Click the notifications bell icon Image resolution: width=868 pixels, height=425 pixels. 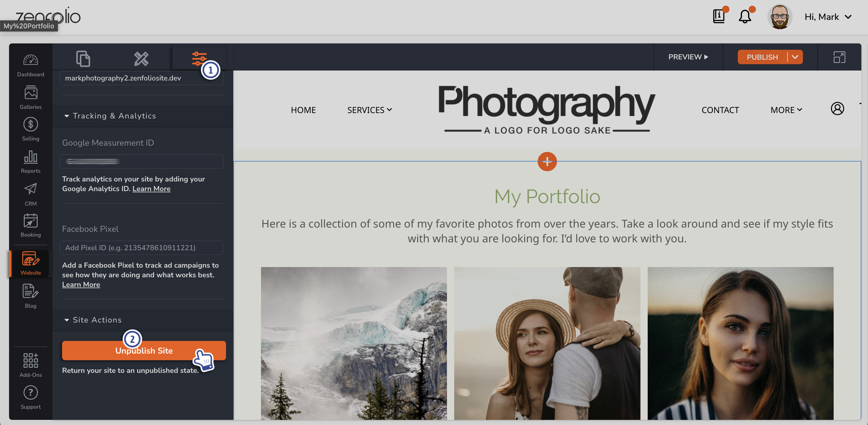click(x=745, y=17)
